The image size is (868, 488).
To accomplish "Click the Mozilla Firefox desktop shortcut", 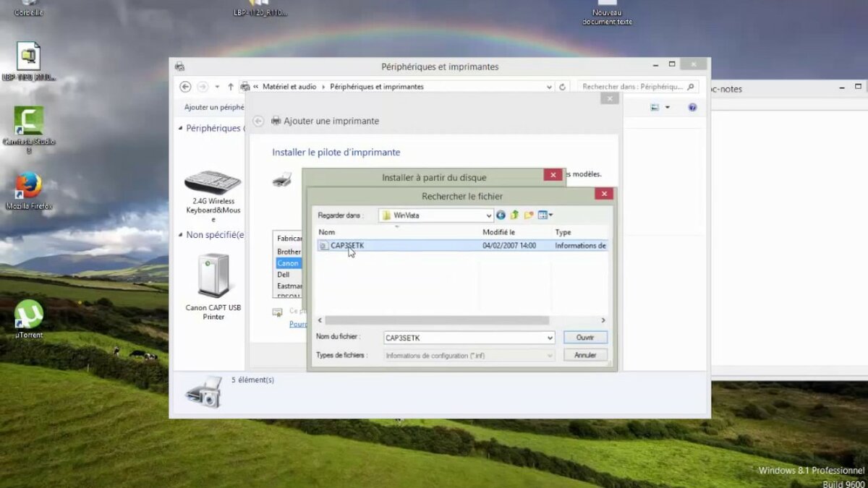I will [x=29, y=191].
